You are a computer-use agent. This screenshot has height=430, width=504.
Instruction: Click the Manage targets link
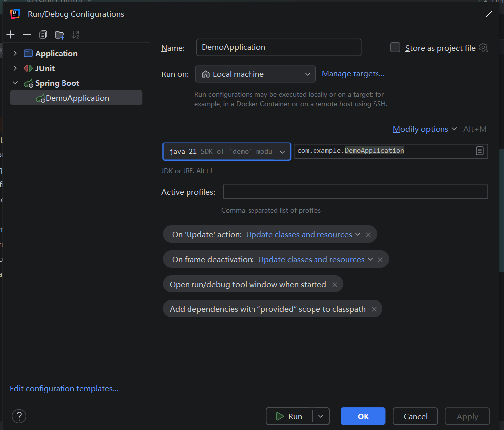coord(353,74)
